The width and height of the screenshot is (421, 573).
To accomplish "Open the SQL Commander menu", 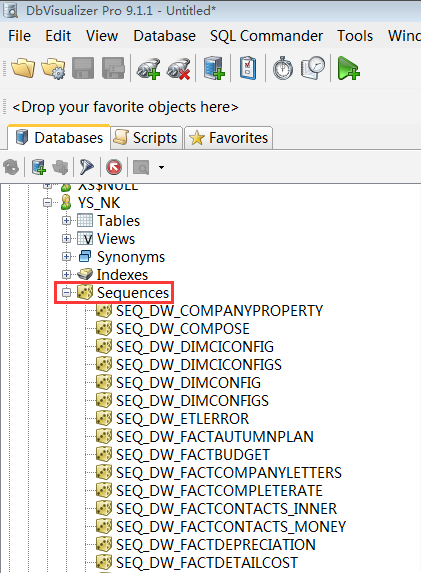I will coord(266,36).
